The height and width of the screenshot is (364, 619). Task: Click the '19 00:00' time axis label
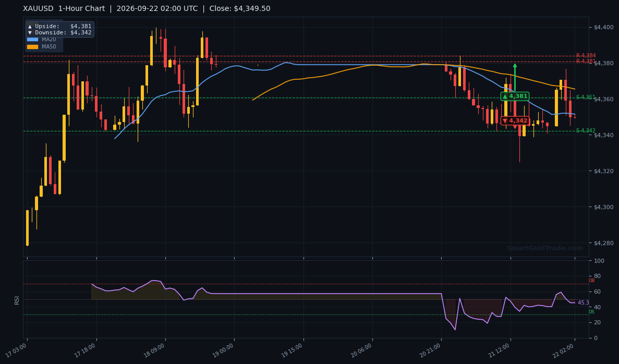[223, 350]
